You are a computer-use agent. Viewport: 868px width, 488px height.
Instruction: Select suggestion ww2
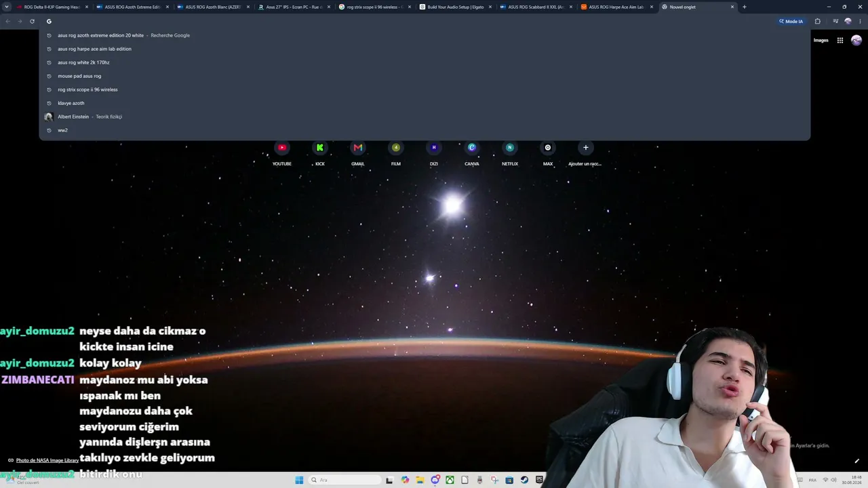(425, 130)
